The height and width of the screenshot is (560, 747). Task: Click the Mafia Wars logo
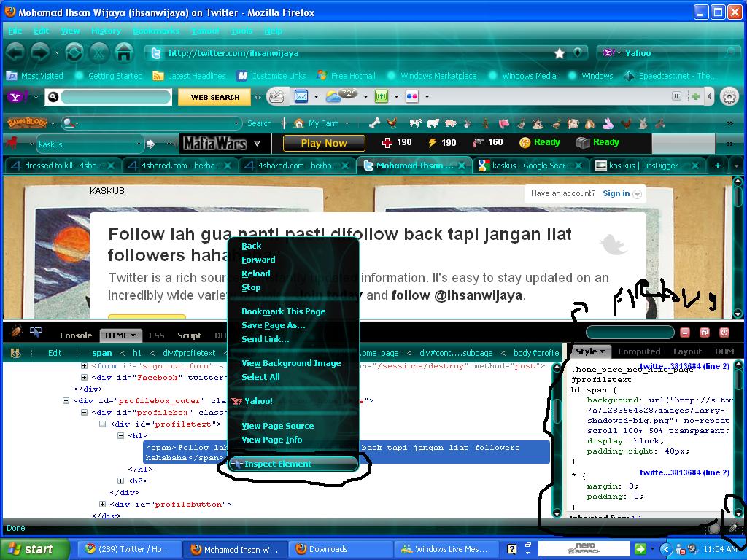click(x=215, y=143)
